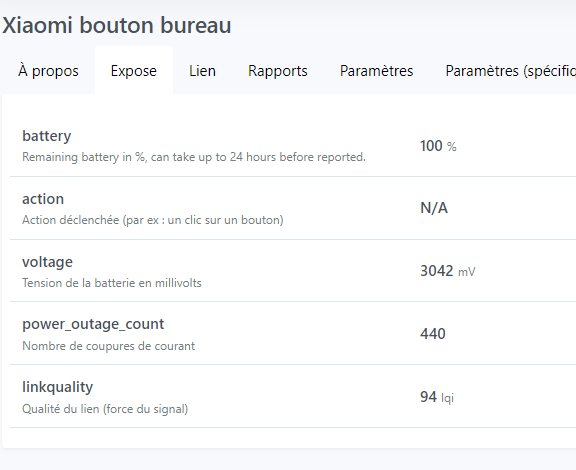
Task: Select the linkquality property label
Action: (58, 387)
